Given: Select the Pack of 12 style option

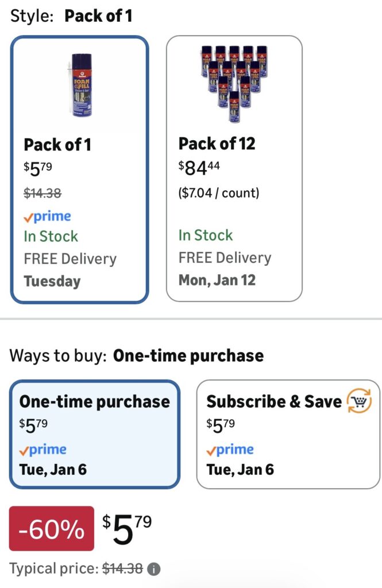Looking at the screenshot, I should coord(234,169).
